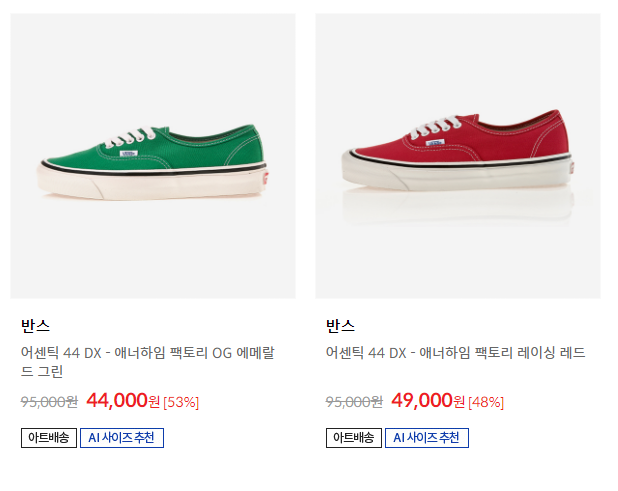Click the [53%] discount label
Screen dimensions: 618x491
pyautogui.click(x=181, y=402)
